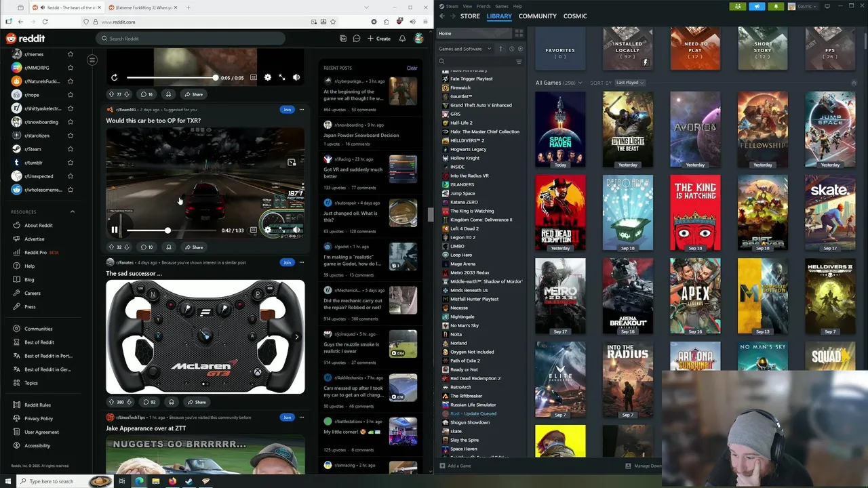Replay the finished 0:05 video

tap(114, 77)
